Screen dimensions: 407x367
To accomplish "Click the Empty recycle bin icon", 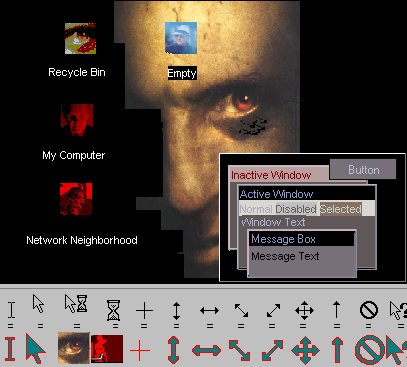I will (181, 38).
